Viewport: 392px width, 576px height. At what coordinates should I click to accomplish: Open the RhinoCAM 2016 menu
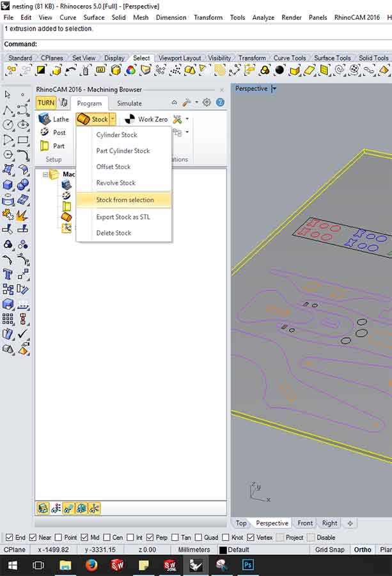[357, 17]
